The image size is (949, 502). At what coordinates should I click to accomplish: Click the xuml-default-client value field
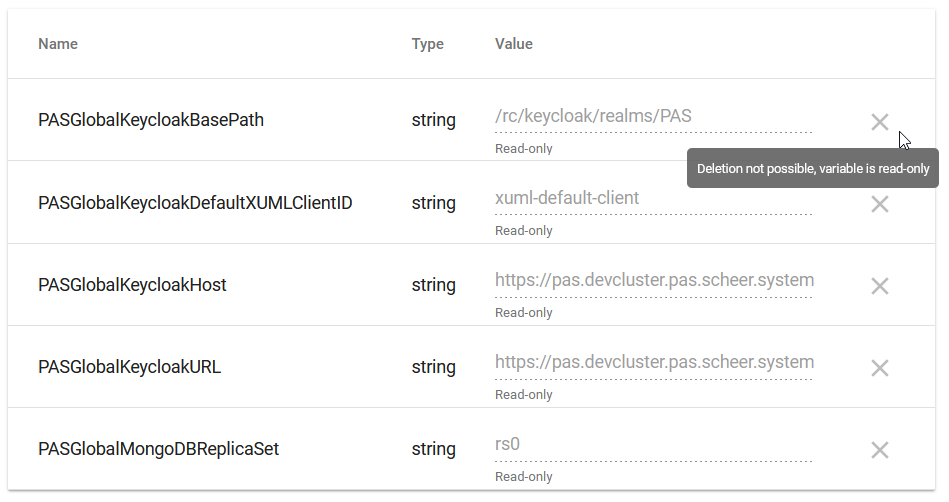point(653,199)
